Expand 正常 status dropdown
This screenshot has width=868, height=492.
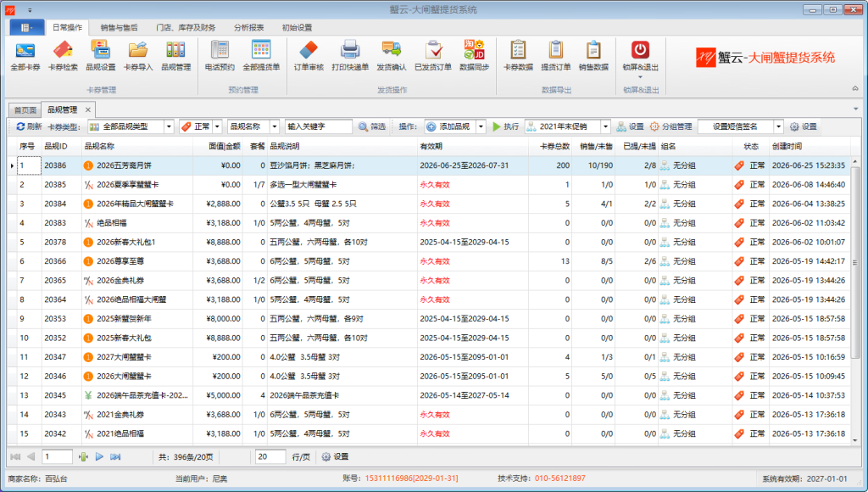click(x=217, y=127)
